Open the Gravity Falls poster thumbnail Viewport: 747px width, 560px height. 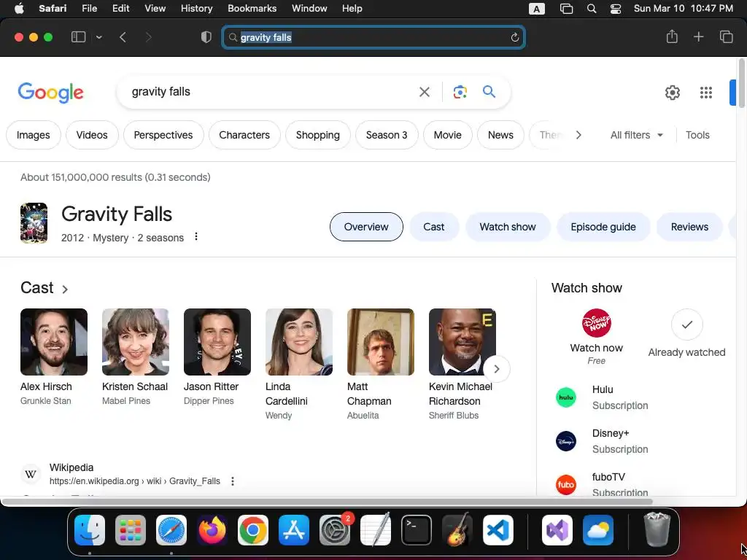34,223
